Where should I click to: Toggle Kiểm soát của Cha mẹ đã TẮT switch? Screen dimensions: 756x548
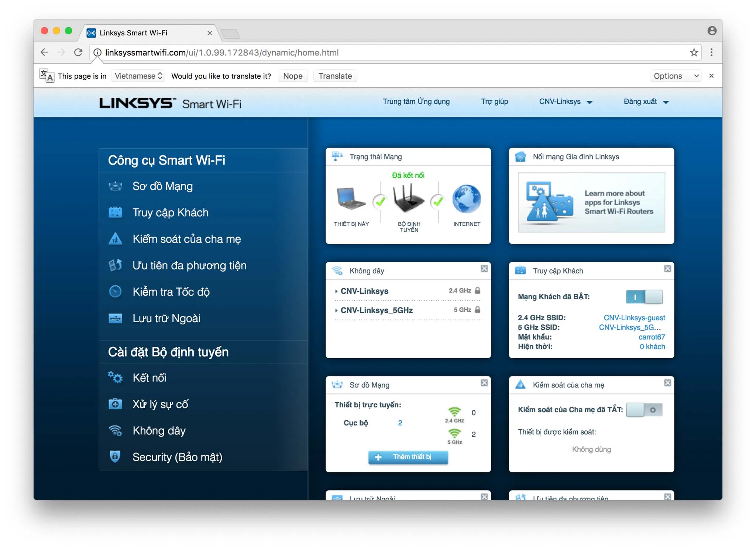(644, 410)
